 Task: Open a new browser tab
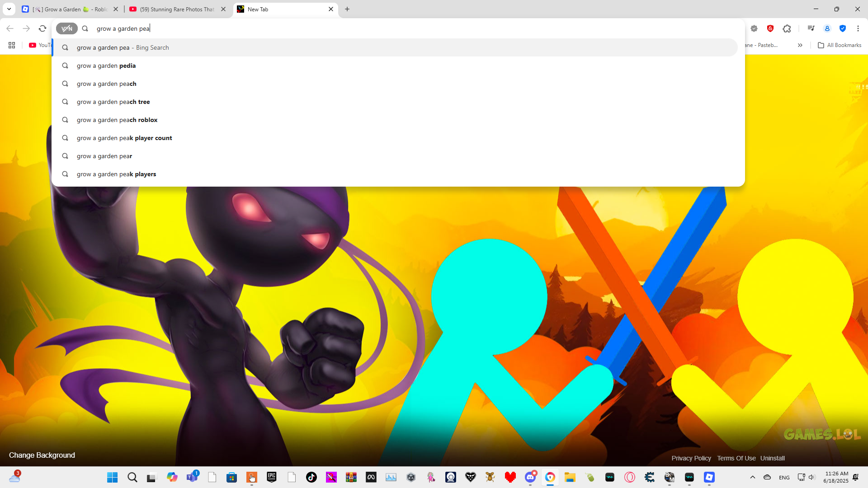347,9
